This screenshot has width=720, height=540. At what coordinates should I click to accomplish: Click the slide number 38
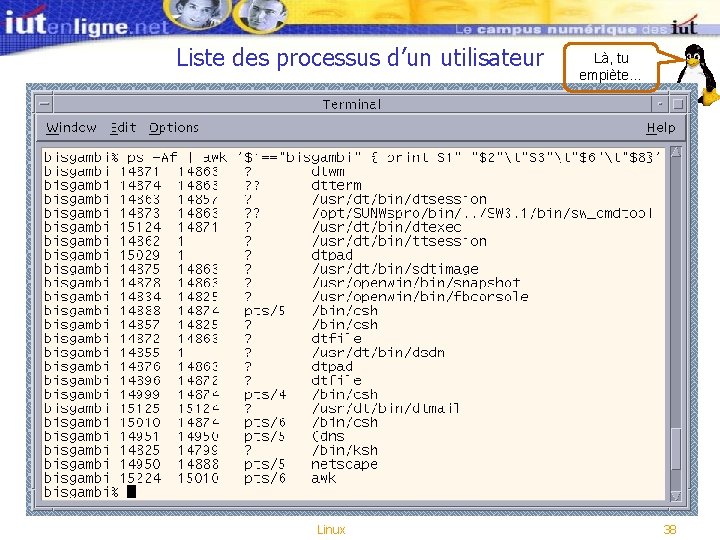point(670,529)
